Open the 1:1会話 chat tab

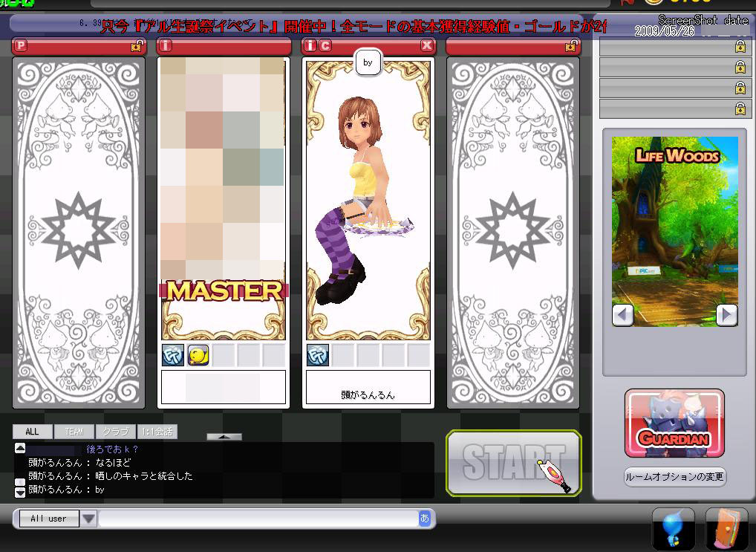coord(157,432)
